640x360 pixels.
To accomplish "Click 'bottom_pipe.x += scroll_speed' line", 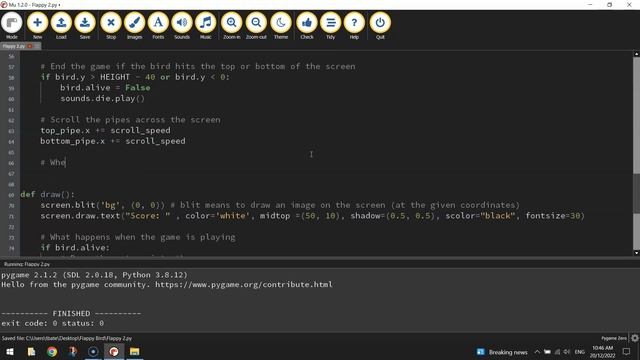I will point(113,141).
